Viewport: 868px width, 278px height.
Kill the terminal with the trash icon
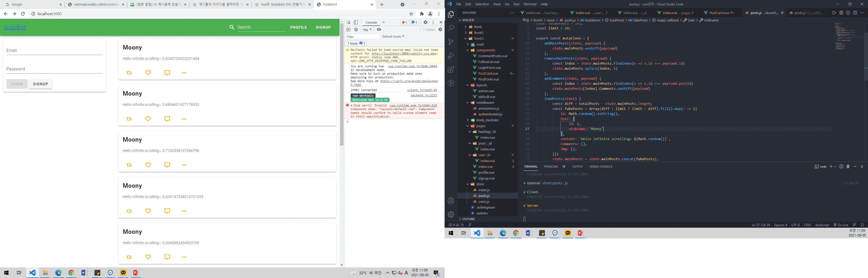click(x=848, y=167)
